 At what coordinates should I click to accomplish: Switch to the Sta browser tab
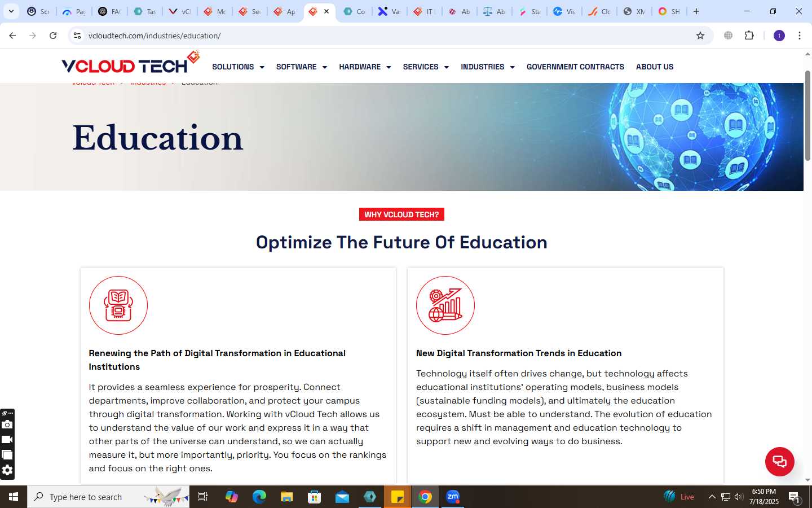coord(529,11)
